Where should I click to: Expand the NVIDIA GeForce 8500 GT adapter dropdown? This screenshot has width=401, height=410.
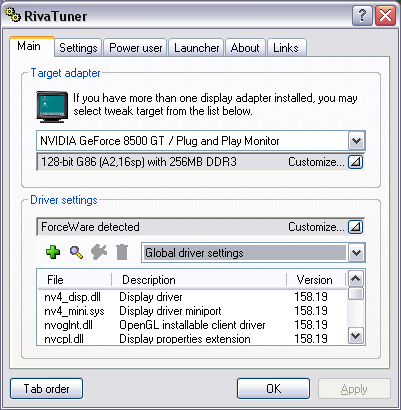(x=357, y=141)
